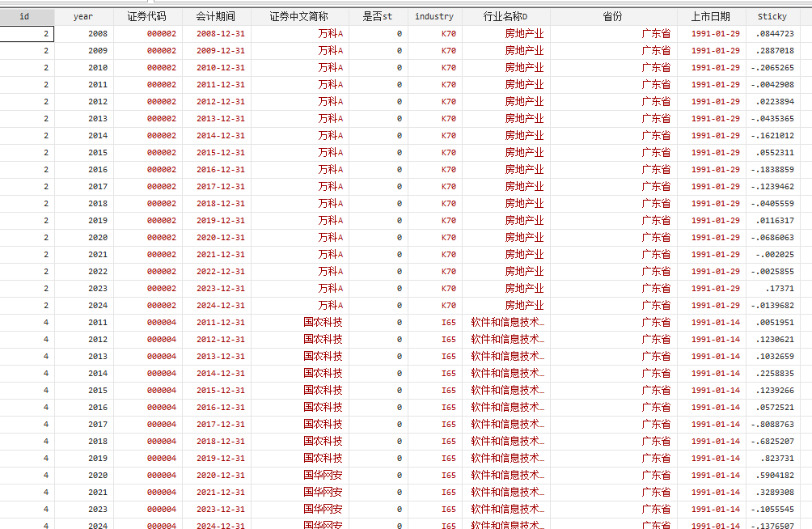Click 软件和信息技术 in the 2018 row
This screenshot has width=812, height=529.
tap(508, 442)
